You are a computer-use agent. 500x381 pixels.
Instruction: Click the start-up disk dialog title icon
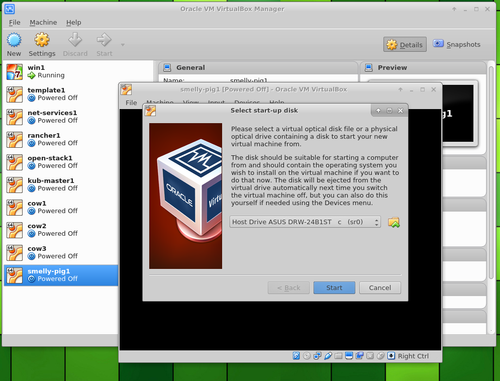(150, 111)
